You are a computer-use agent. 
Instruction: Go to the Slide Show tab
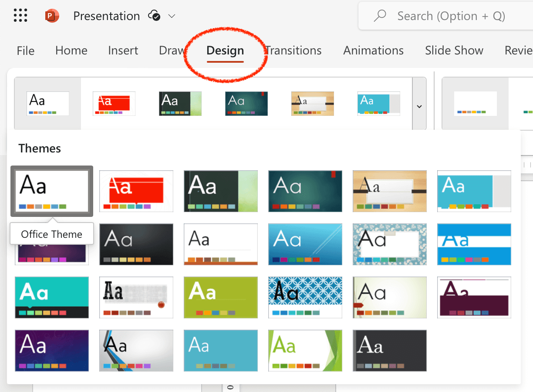coord(454,51)
